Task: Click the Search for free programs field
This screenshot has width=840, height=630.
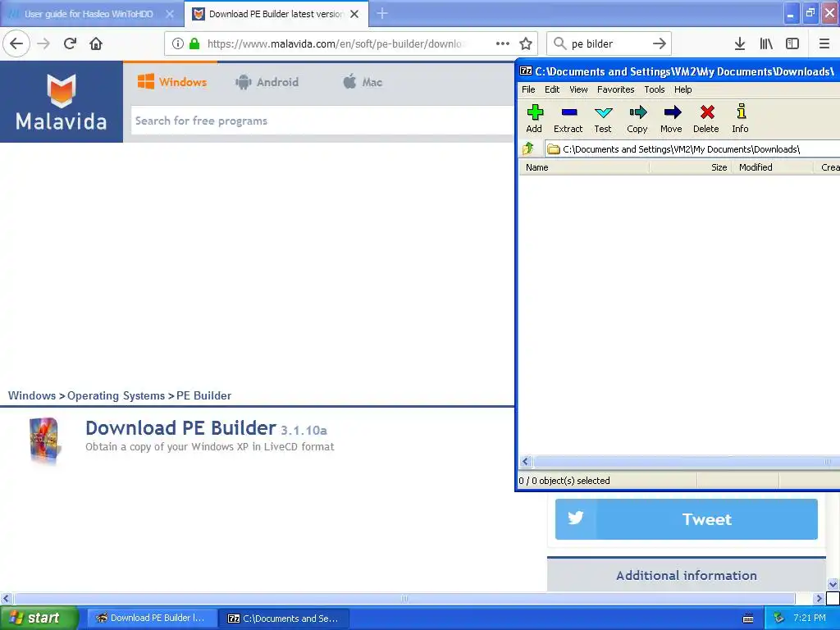Action: pos(322,121)
